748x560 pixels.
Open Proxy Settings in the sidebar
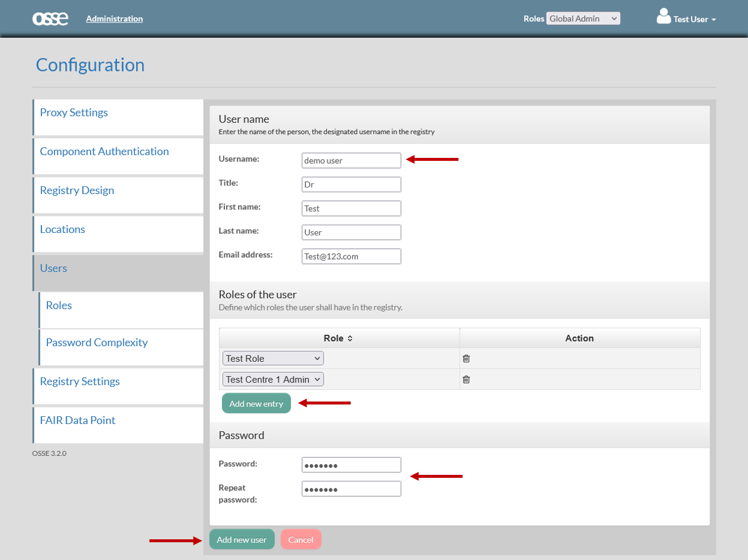[x=118, y=118]
